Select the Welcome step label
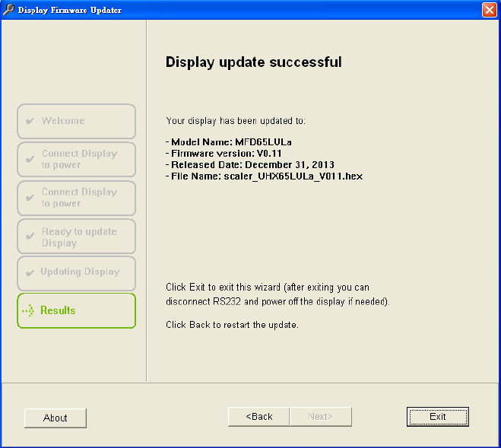Viewport: 501px width, 448px height. pos(63,121)
